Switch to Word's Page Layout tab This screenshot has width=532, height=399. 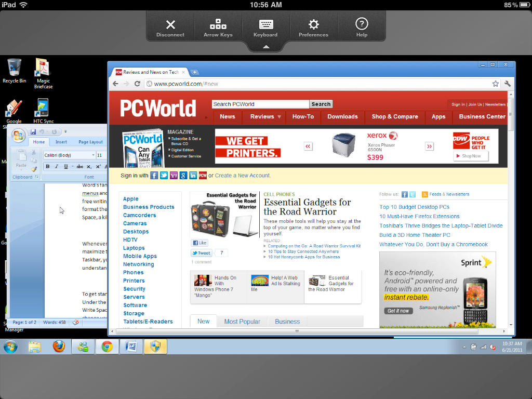[x=90, y=142]
